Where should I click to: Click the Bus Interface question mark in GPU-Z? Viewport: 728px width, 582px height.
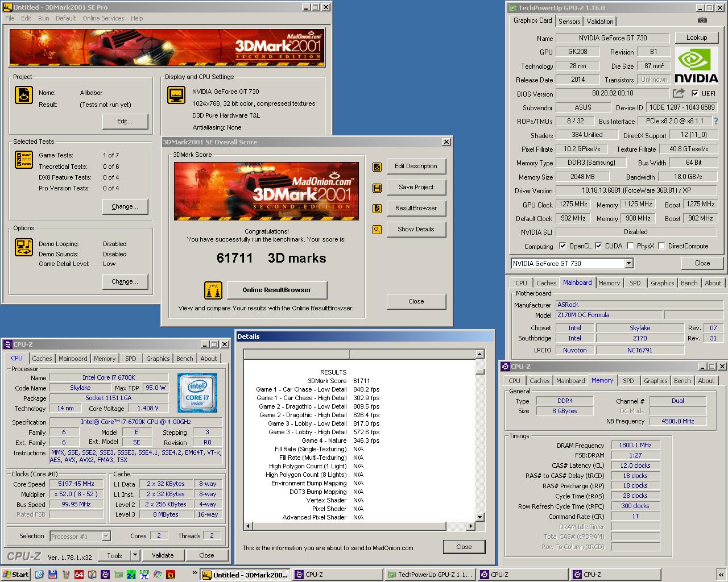(x=716, y=121)
